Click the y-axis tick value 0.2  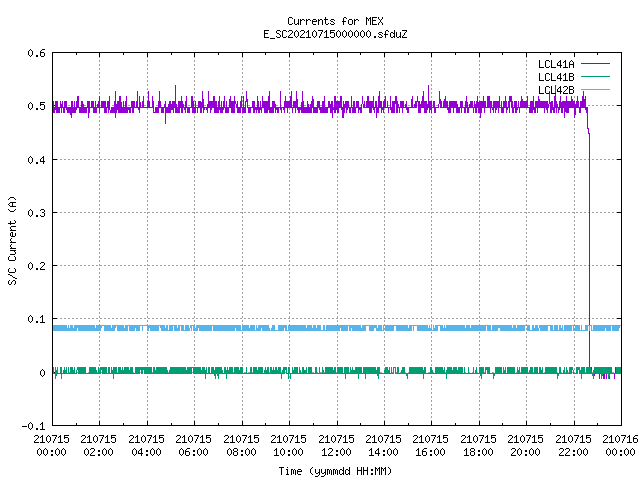tap(36, 266)
